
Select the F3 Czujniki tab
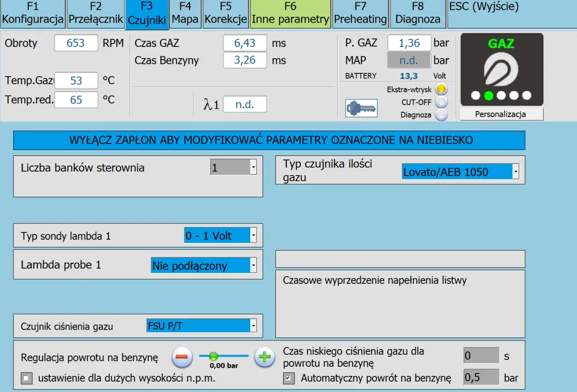pyautogui.click(x=147, y=14)
